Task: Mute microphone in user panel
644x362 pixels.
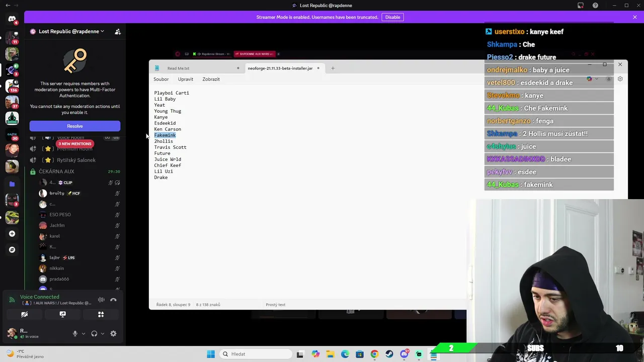Action: point(75,333)
